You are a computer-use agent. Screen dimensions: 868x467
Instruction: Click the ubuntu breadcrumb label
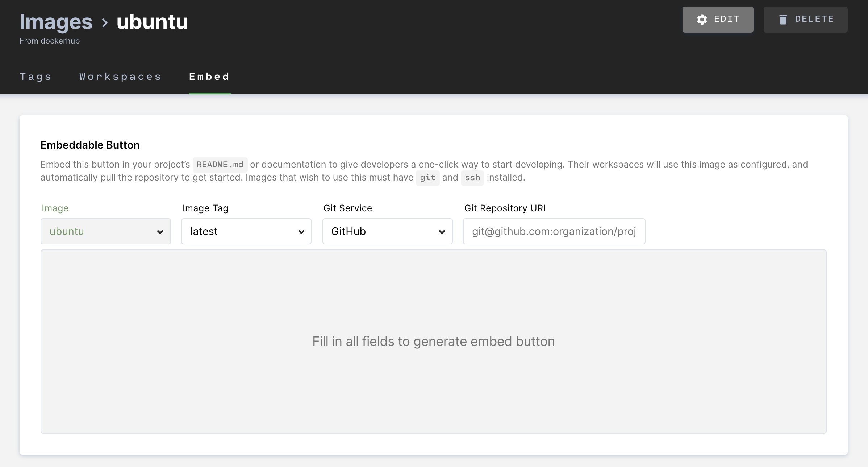pos(152,22)
